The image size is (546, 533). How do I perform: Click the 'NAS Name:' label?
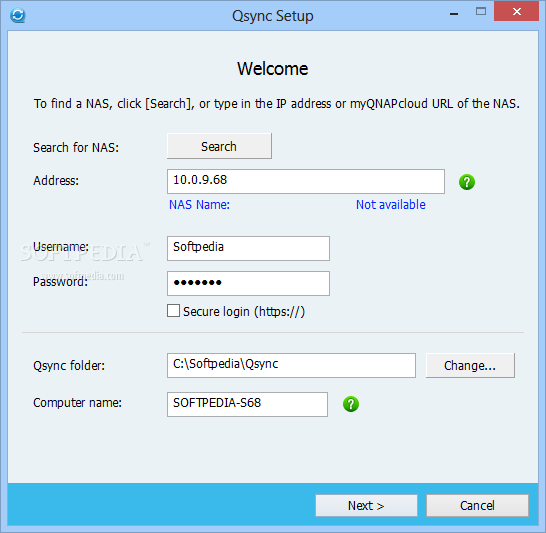pyautogui.click(x=199, y=205)
